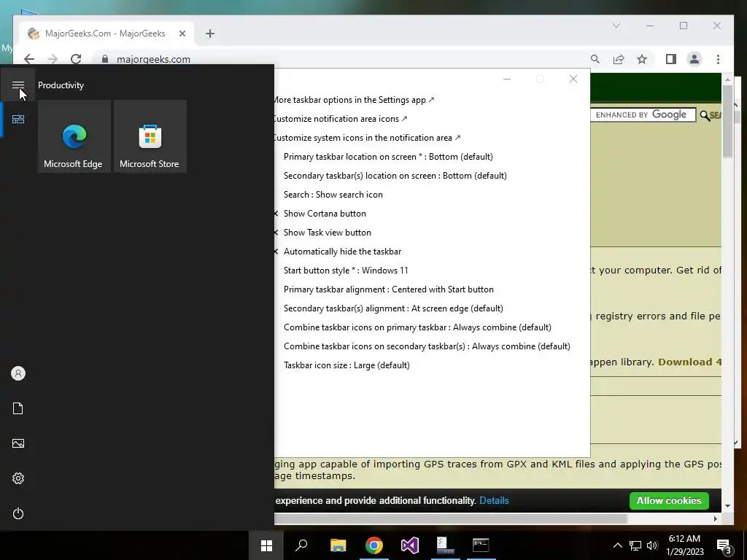747x560 pixels.
Task: Click the network tray icon
Action: (635, 545)
